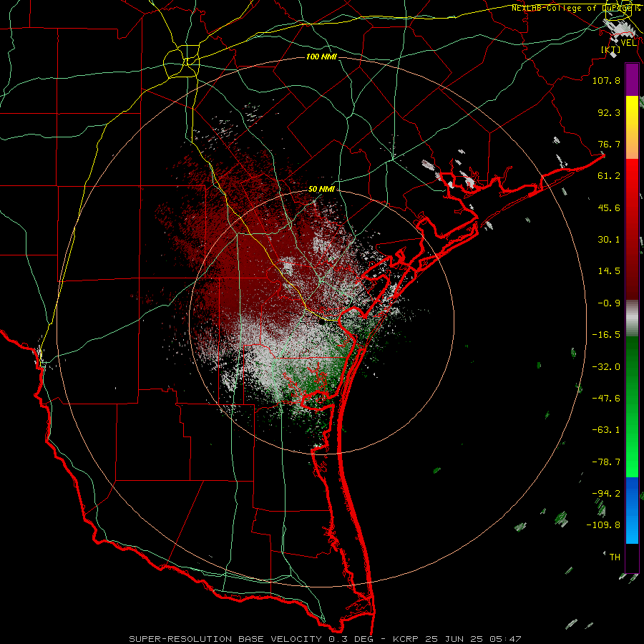Click the '50 NMI' range ring label
Viewport: 644px width, 644px height.
(321, 189)
